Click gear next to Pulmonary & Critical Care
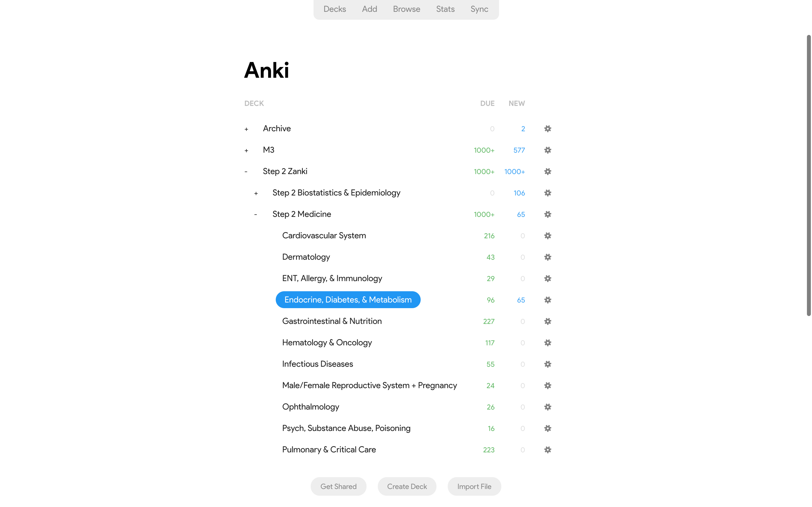The width and height of the screenshot is (812, 507). [x=548, y=450]
